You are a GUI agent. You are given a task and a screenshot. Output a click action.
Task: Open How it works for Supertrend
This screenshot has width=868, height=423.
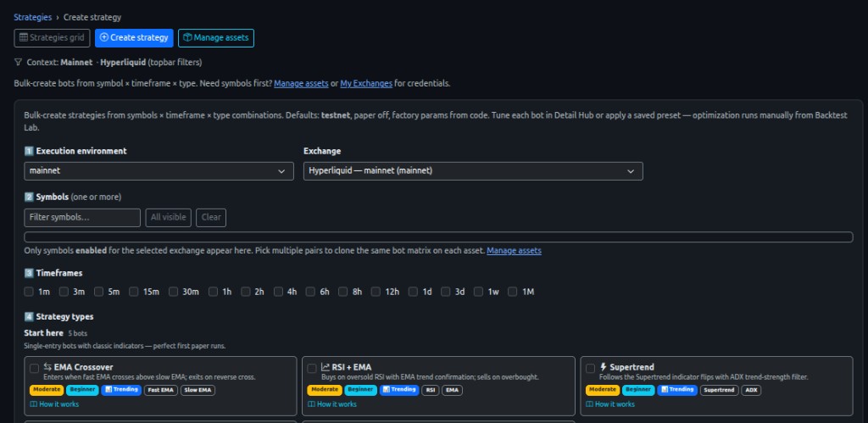[610, 404]
